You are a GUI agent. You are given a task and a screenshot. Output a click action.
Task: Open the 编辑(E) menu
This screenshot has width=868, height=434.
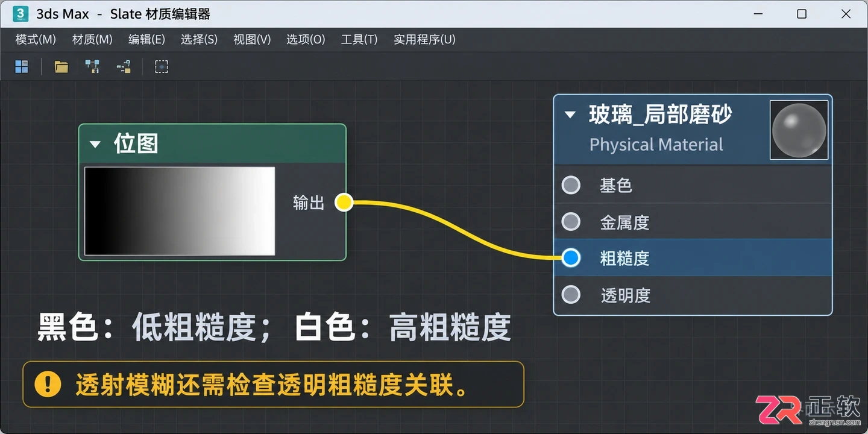[x=146, y=40]
